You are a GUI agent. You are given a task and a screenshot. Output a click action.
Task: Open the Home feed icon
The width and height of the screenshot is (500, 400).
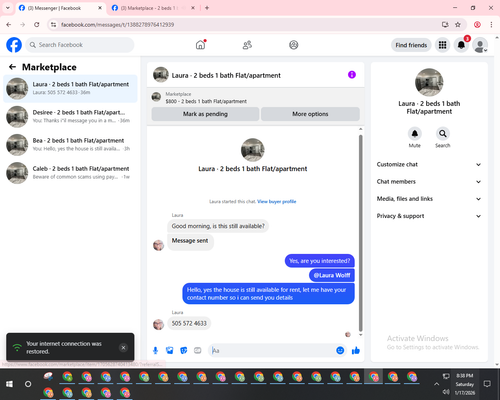[x=200, y=45]
